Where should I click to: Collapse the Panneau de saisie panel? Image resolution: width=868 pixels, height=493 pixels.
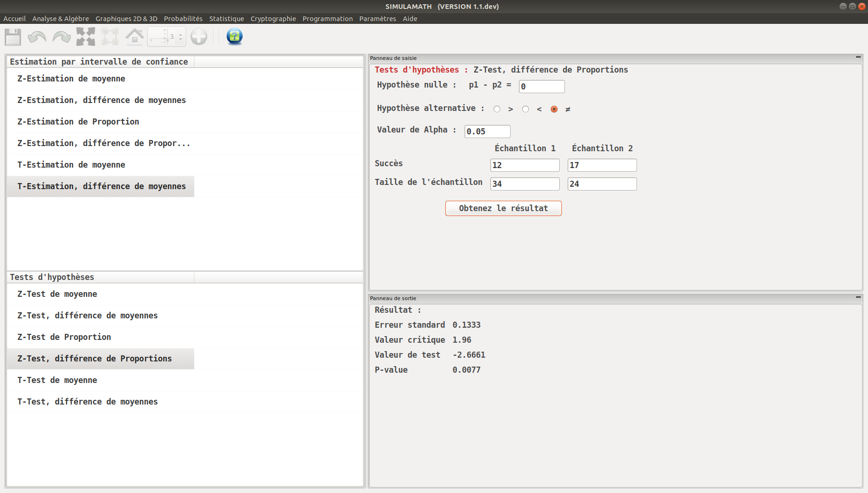(858, 57)
